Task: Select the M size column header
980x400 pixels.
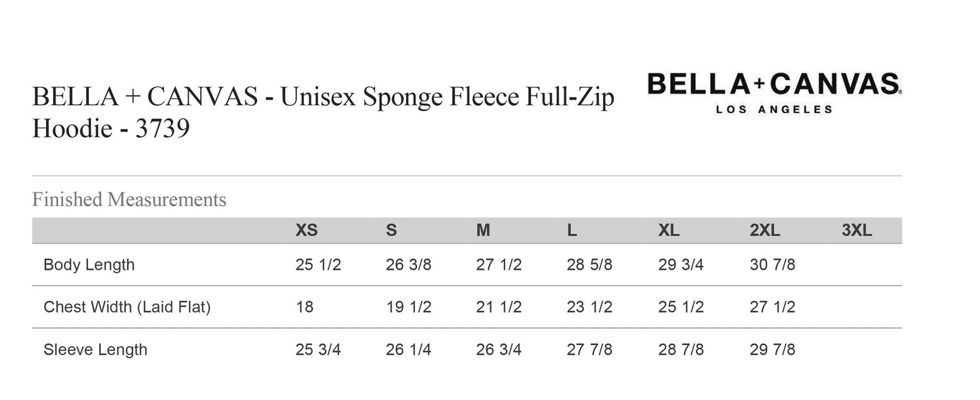Action: [x=483, y=231]
